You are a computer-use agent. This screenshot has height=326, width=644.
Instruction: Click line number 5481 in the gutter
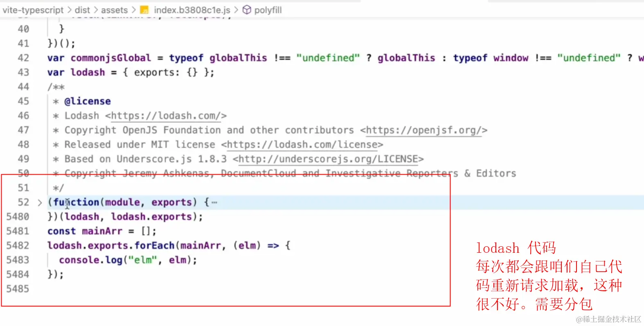[18, 231]
